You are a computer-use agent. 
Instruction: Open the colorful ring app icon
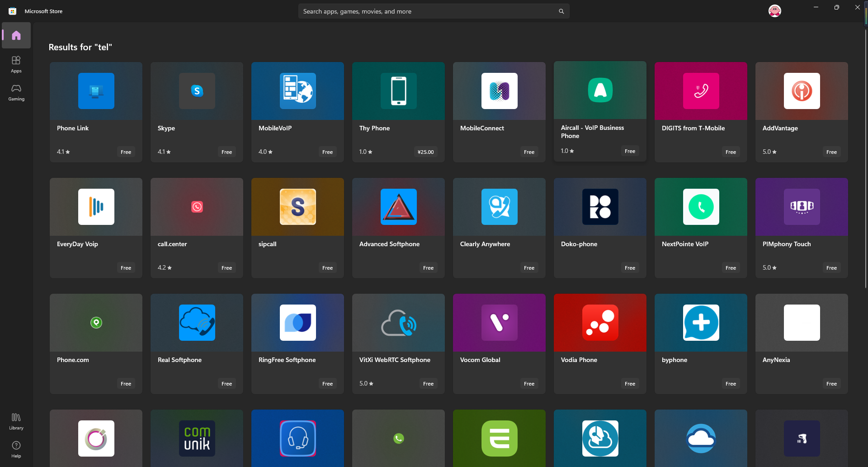click(96, 438)
